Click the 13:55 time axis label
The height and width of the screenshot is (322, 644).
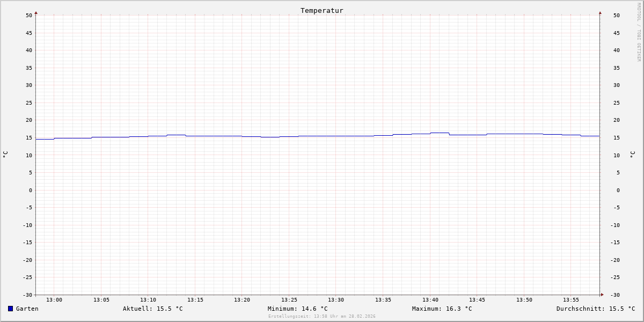point(571,300)
